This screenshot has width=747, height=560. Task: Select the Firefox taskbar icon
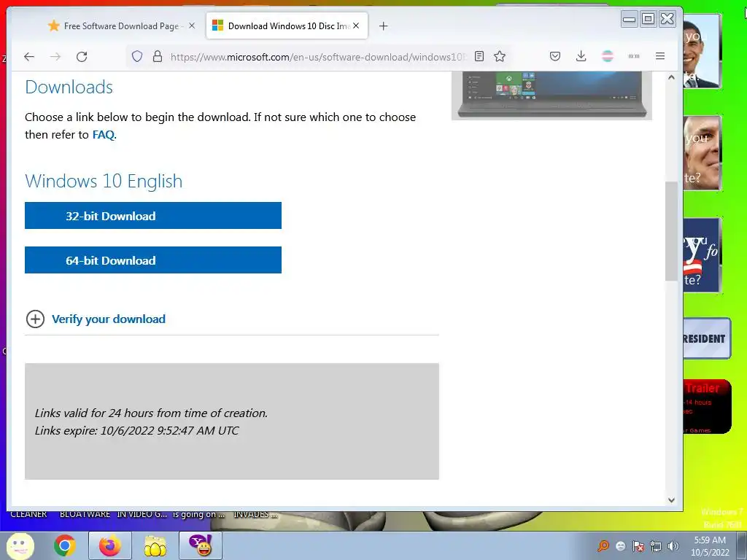pyautogui.click(x=109, y=545)
